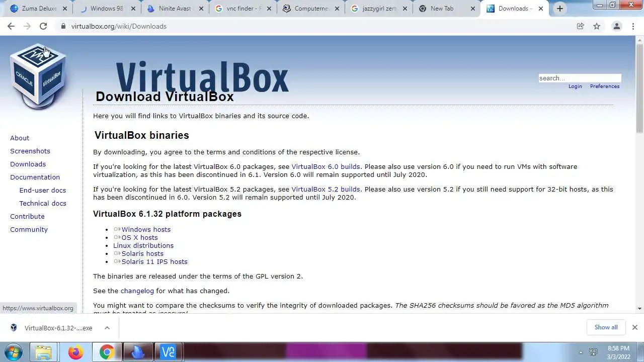644x362 pixels.
Task: Click the Preferences link
Action: (605, 86)
